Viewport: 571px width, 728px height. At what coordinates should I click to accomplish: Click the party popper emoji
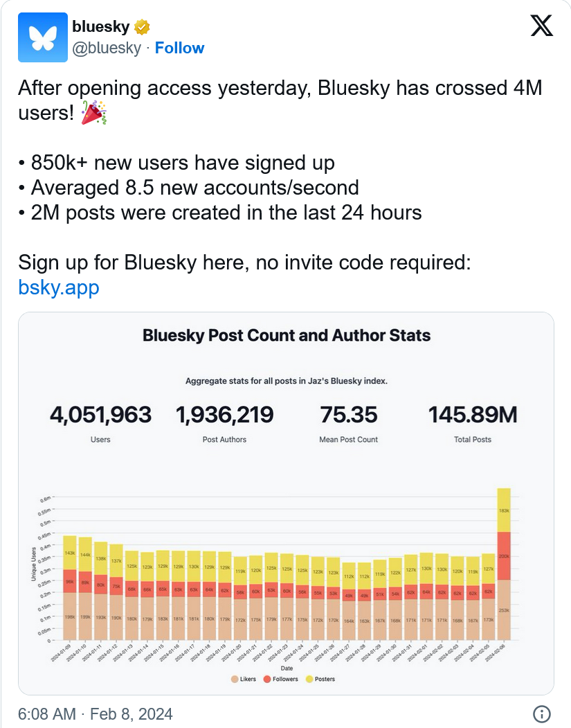click(x=95, y=113)
